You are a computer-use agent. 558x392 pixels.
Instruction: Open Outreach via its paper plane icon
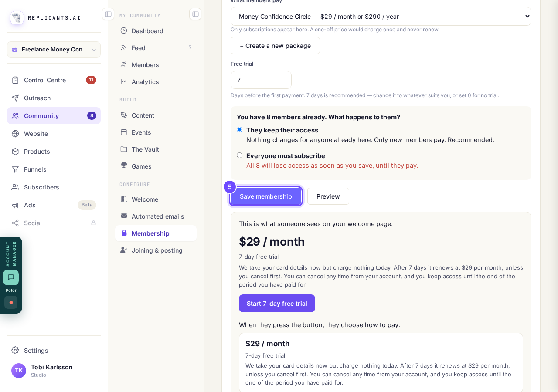[x=15, y=98]
